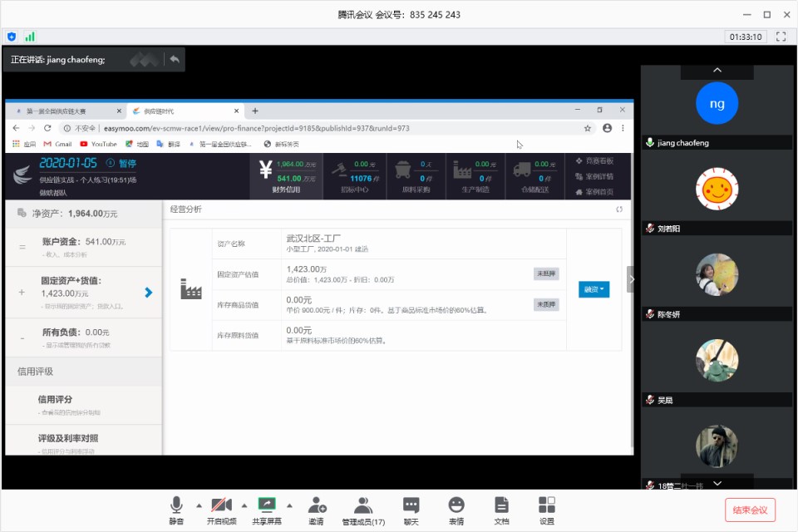This screenshot has width=798, height=532.
Task: Mute the microphone with the 静音 button
Action: (x=176, y=510)
